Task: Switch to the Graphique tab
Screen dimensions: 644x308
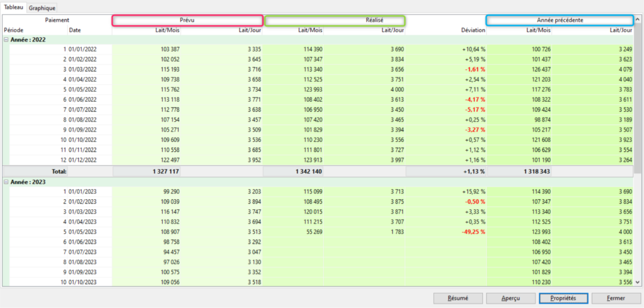Action: point(42,8)
